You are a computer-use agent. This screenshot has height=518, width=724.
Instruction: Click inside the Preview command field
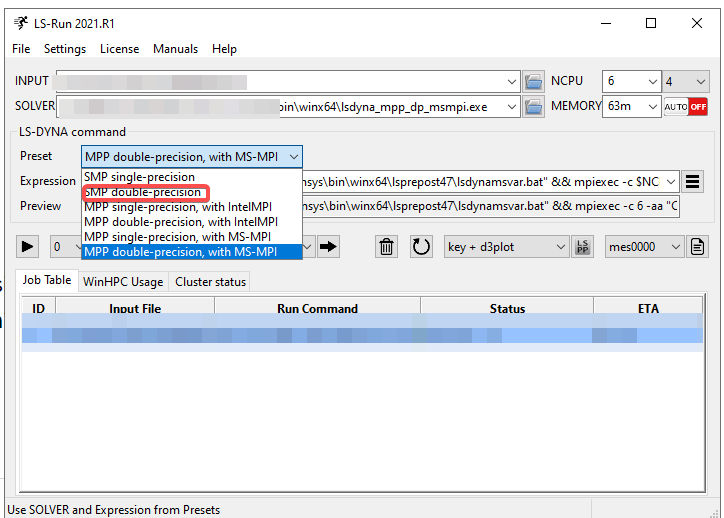pyautogui.click(x=491, y=206)
